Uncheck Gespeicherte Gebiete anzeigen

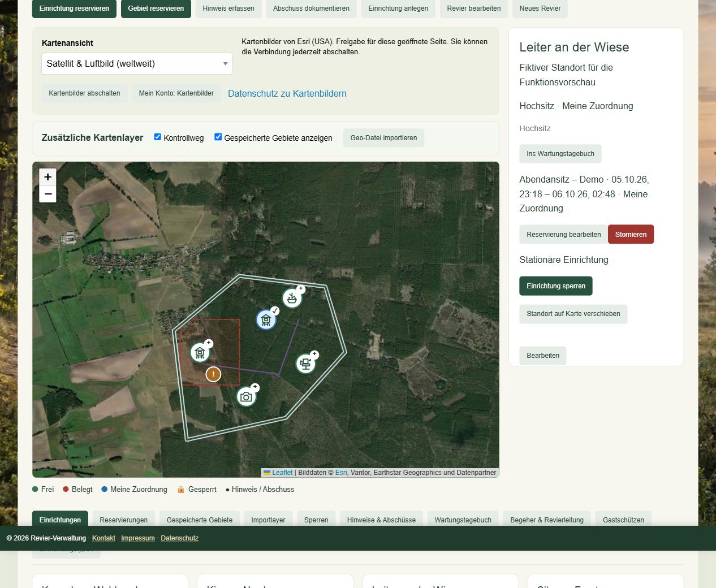click(x=218, y=137)
